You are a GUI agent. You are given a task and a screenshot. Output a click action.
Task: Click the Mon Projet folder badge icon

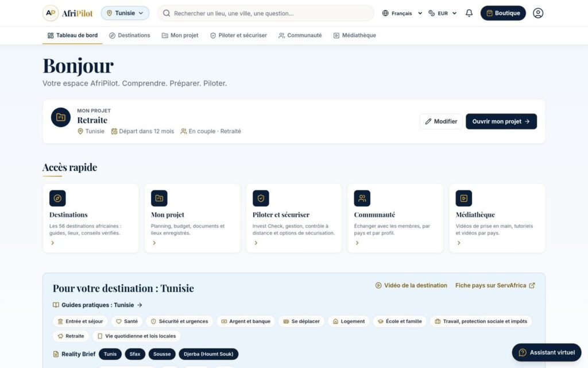coord(61,117)
